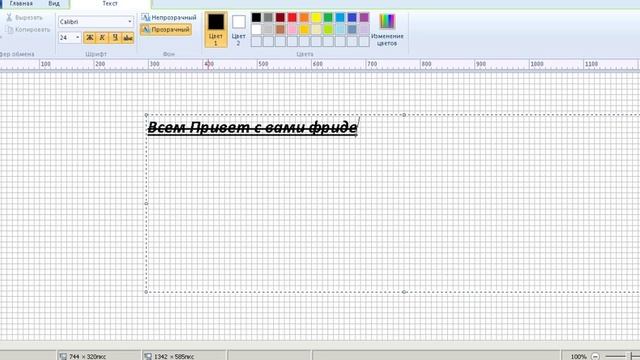The height and width of the screenshot is (360, 640).
Task: Switch to the Главная ribbon tab
Action: point(21,4)
